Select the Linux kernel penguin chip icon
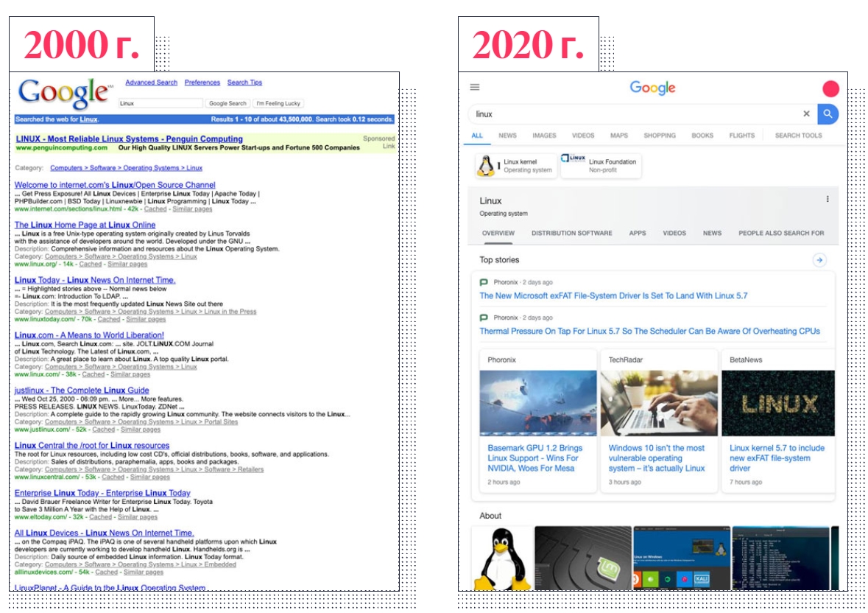Viewport: 868px width, 613px height. (486, 166)
